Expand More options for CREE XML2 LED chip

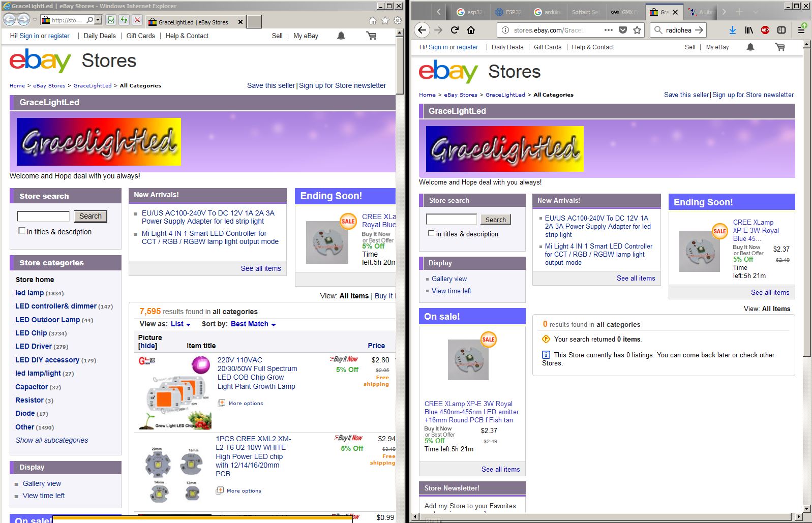coord(239,490)
